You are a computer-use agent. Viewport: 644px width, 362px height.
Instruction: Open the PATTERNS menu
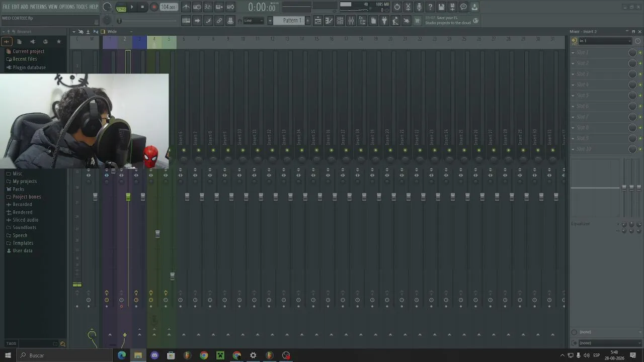click(x=38, y=7)
